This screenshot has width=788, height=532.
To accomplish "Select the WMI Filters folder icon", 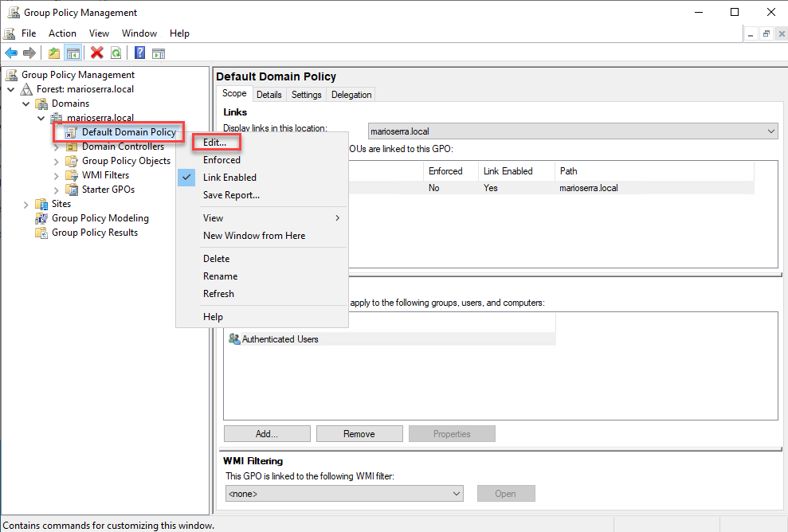I will click(x=72, y=175).
